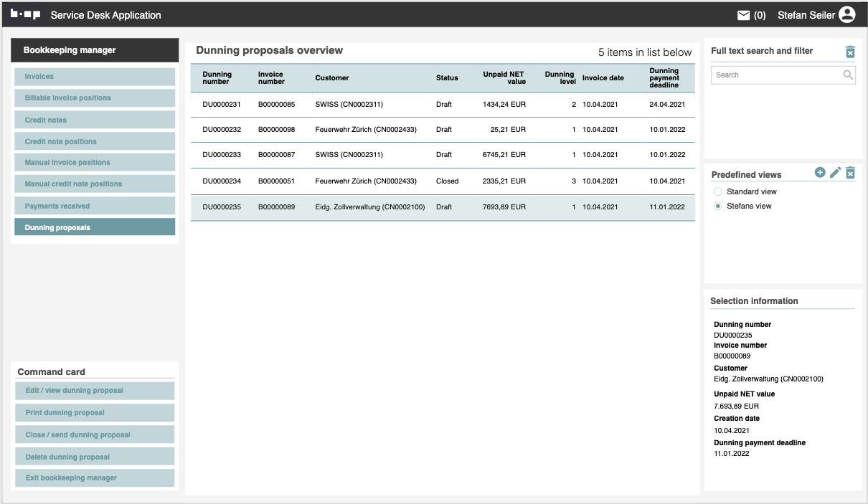Click the app logo in header

pos(25,15)
